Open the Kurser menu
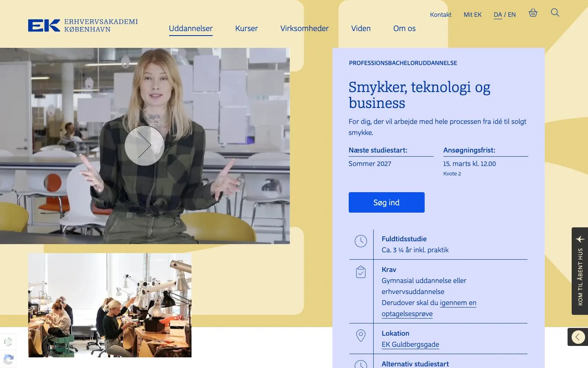The height and width of the screenshot is (368, 588). pos(247,29)
